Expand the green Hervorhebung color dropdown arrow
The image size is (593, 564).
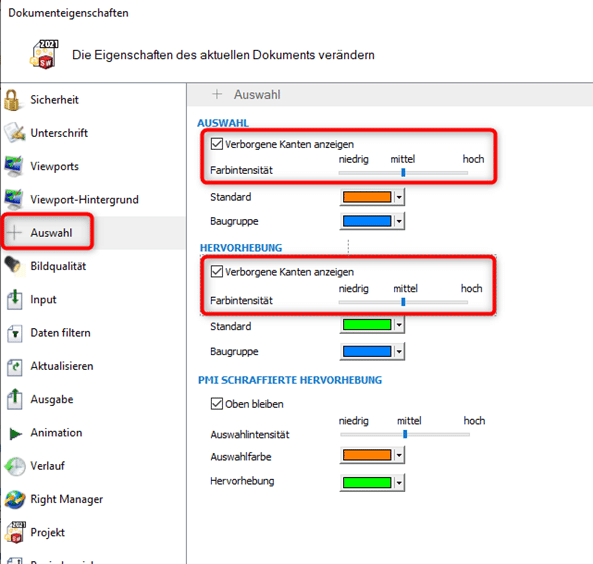(x=399, y=483)
